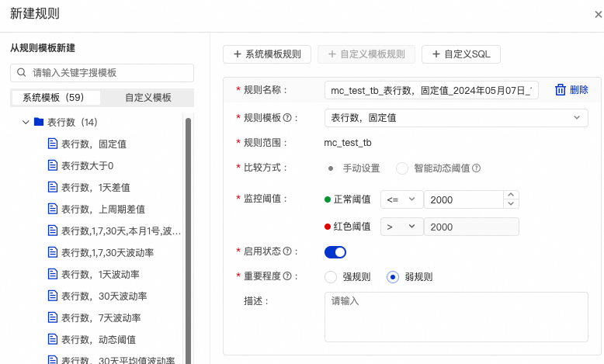
Task: Click the 红色阈值 value field 2000
Action: point(471,227)
